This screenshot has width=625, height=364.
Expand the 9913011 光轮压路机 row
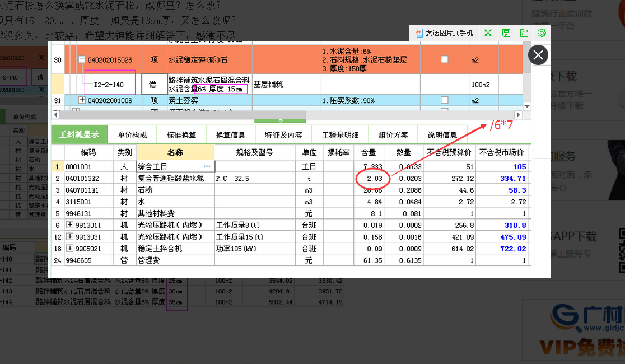pyautogui.click(x=70, y=225)
